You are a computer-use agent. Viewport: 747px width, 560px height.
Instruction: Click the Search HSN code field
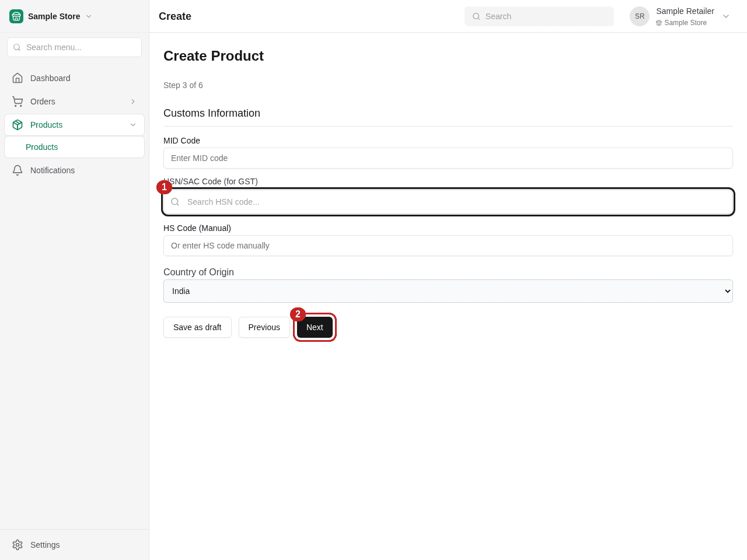click(x=448, y=202)
